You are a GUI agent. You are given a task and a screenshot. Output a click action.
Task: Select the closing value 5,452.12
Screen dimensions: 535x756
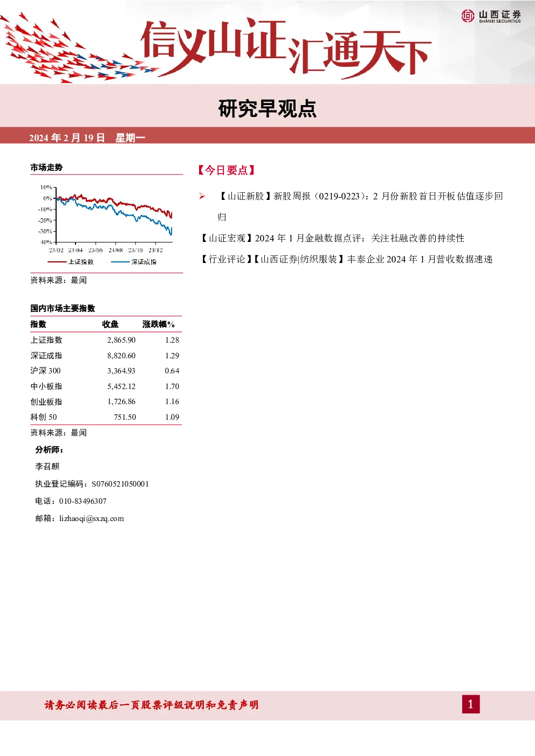point(121,386)
